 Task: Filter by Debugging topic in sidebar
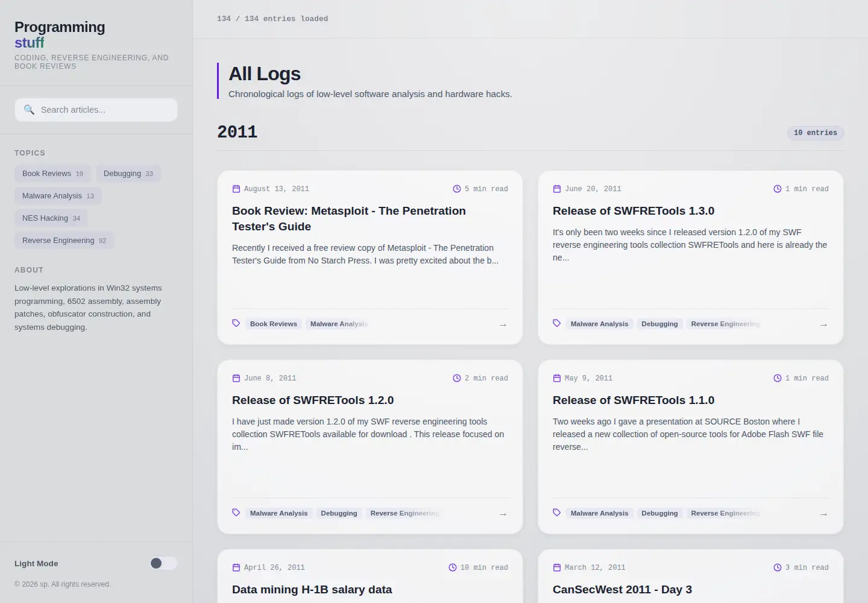128,174
